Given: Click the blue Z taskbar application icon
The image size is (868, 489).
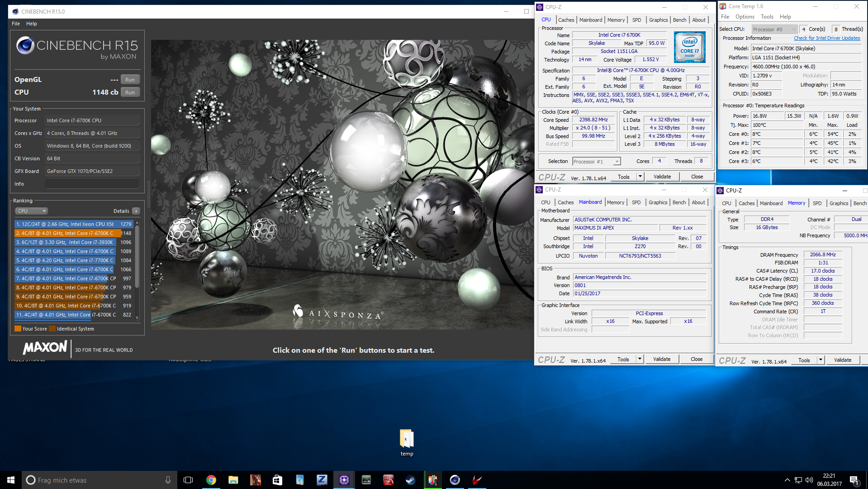Looking at the screenshot, I should (322, 480).
